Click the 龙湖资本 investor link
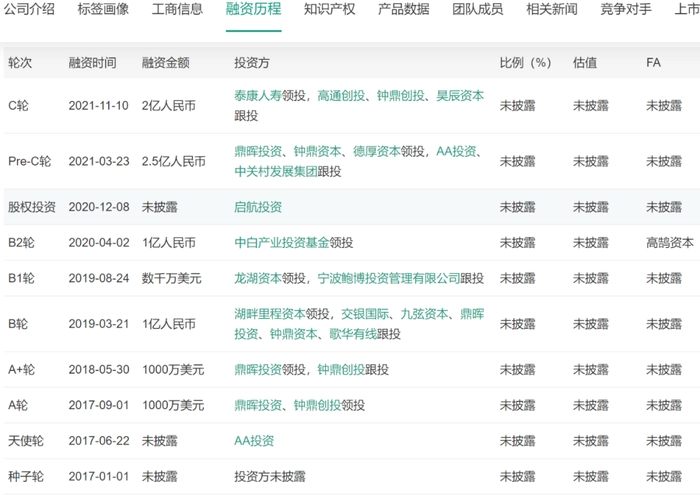The image size is (700, 496). tap(257, 277)
